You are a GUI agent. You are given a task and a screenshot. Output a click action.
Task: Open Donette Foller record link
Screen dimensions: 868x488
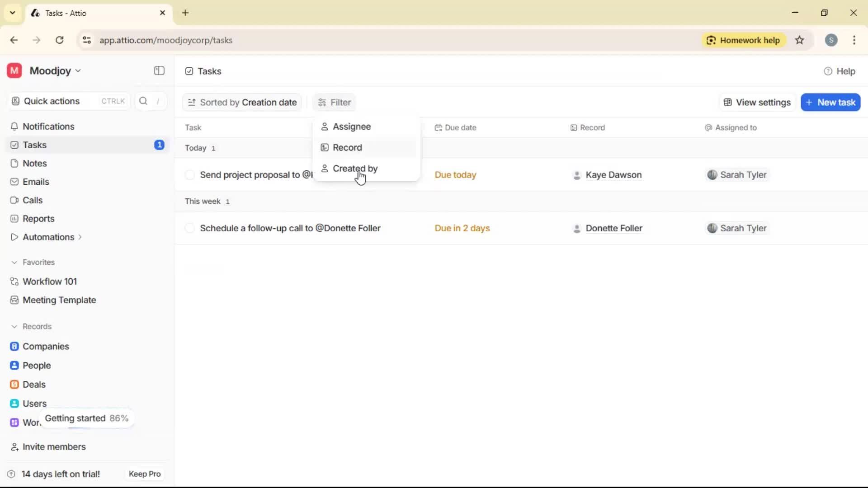614,228
